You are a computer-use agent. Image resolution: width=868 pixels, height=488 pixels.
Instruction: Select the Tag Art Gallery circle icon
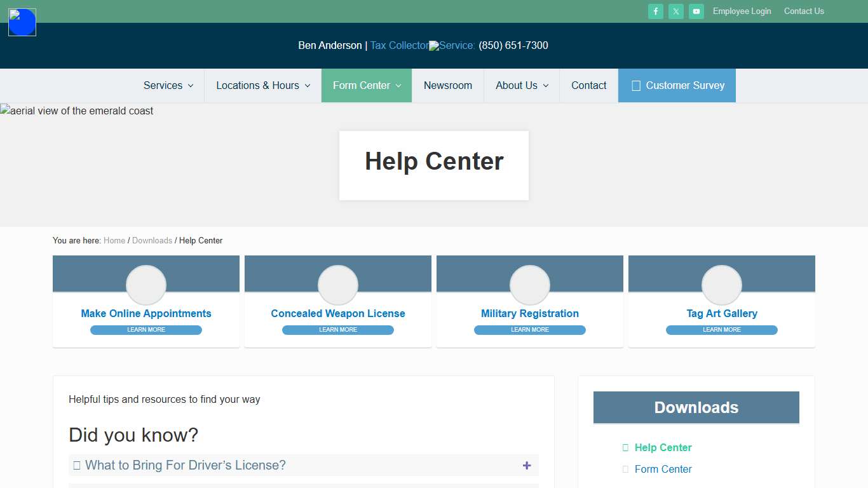pyautogui.click(x=721, y=285)
